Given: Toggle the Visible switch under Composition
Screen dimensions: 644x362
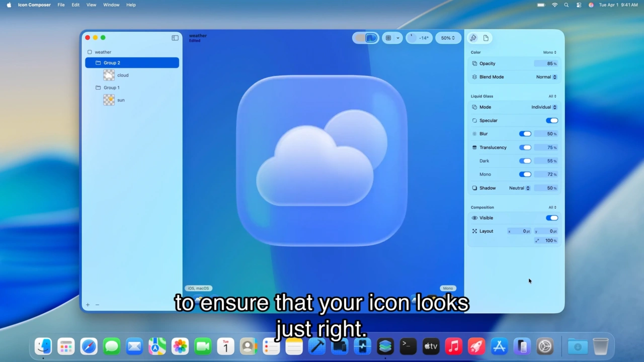Looking at the screenshot, I should point(552,218).
